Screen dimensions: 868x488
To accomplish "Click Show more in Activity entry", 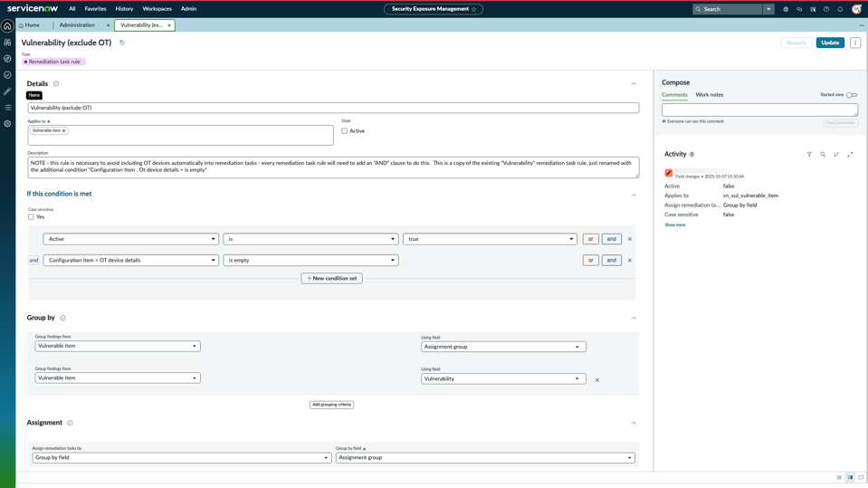I will (675, 225).
